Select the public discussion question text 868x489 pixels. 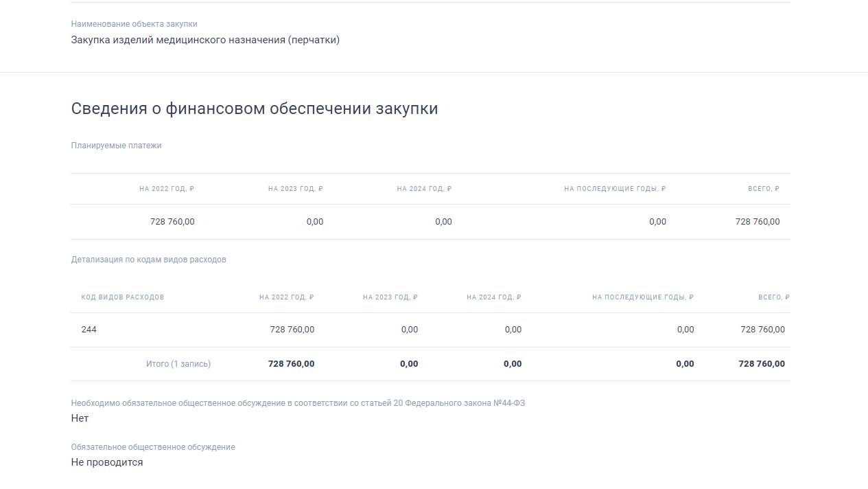(x=298, y=402)
